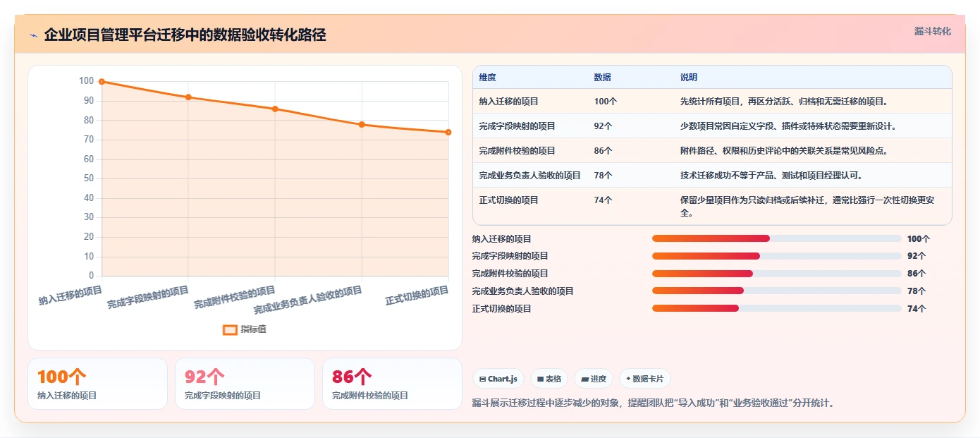Viewport: 980px width, 438px height.
Task: Click the y-axis tick label 100
Action: [x=87, y=81]
